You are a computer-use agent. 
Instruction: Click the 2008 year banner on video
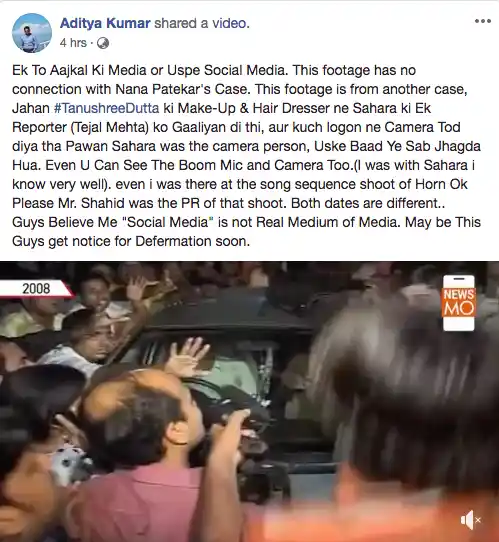(x=36, y=288)
